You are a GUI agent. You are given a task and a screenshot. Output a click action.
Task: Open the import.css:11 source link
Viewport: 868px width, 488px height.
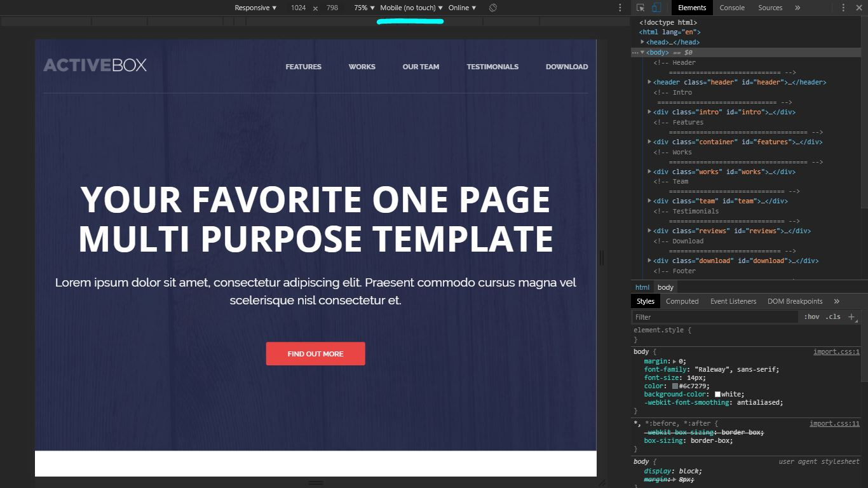(834, 423)
